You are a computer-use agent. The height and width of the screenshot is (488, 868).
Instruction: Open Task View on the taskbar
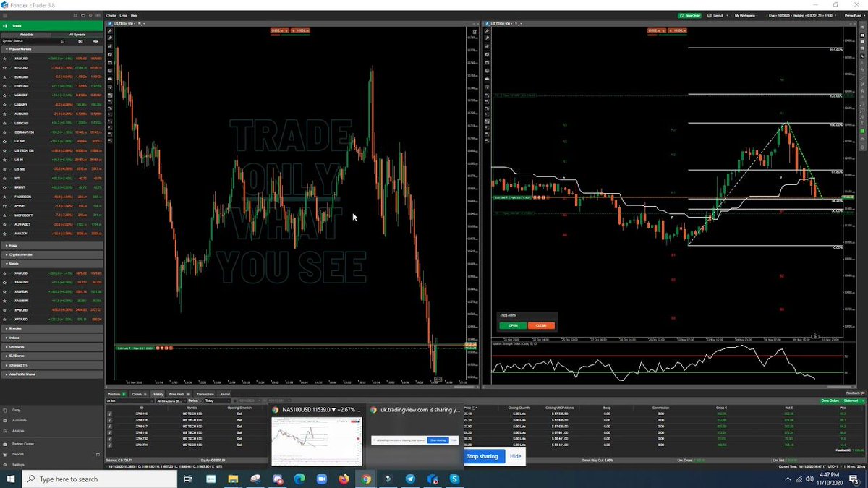[x=187, y=479]
